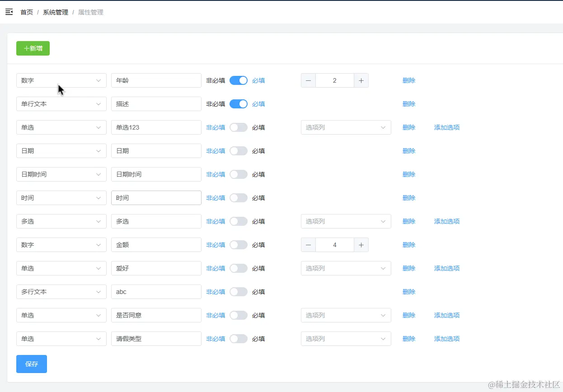Open the type dropdown for the 年龄 row

61,80
